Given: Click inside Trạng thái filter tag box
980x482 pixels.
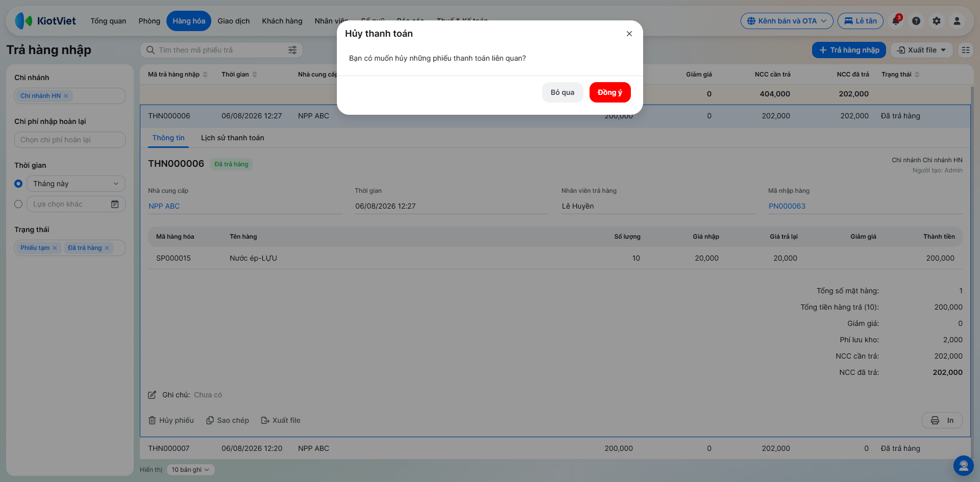Looking at the screenshot, I should pos(70,248).
